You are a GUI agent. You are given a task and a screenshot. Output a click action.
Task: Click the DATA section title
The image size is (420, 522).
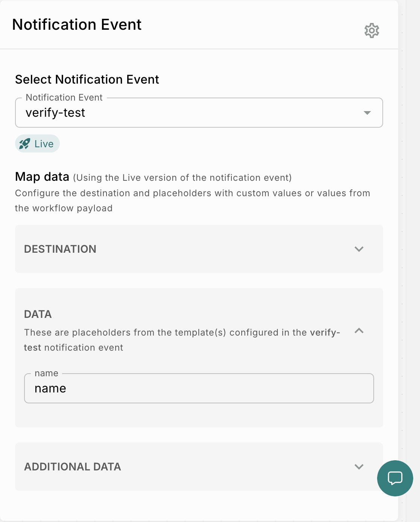(38, 314)
